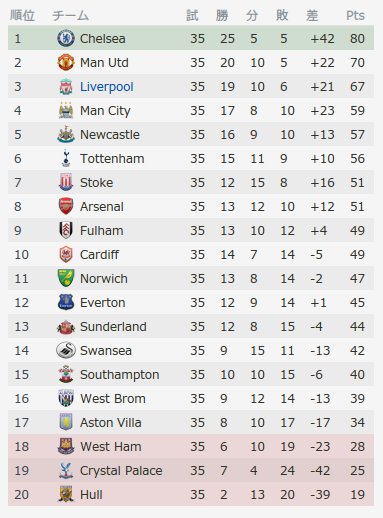Click the West Ham crest
Viewport: 383px width, 518px height.
[66, 446]
